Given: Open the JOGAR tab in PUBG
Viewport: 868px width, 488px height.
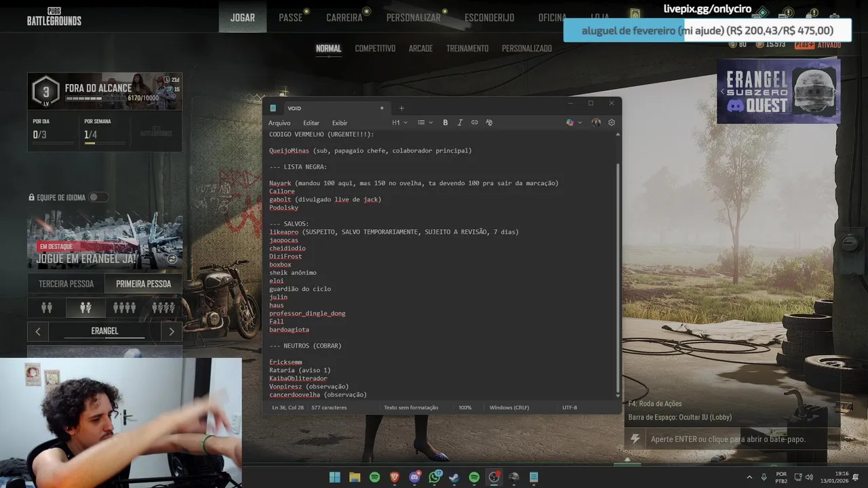Looking at the screenshot, I should click(242, 18).
